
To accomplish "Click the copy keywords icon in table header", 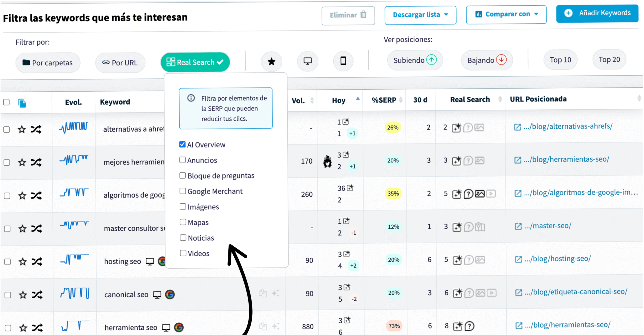I will tap(22, 103).
